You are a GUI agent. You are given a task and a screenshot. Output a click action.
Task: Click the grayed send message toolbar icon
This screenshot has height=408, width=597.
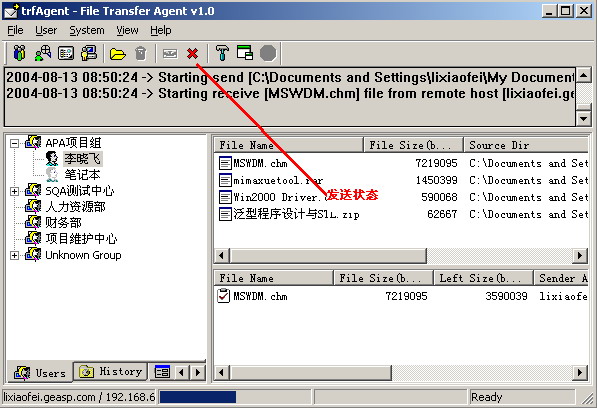point(170,54)
